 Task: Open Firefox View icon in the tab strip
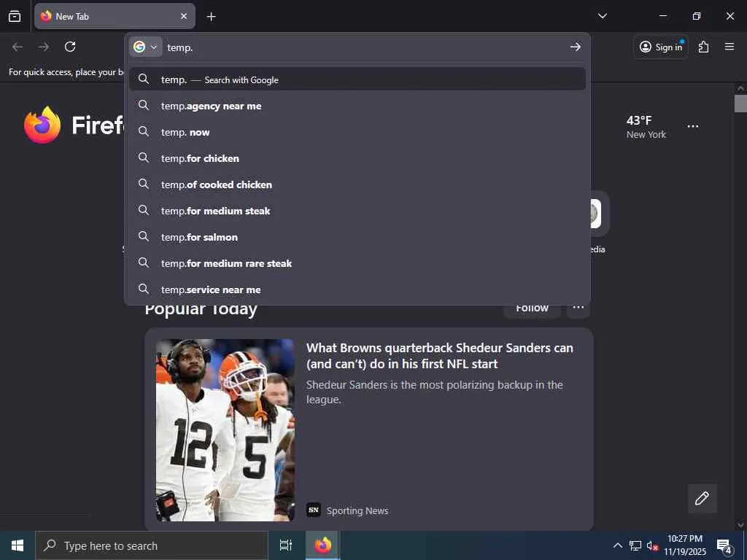15,16
